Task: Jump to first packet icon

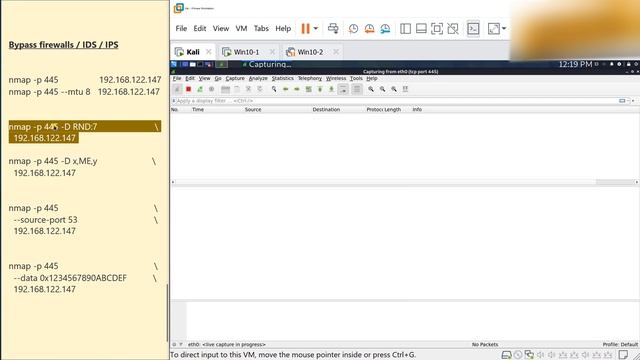Action: (x=320, y=89)
